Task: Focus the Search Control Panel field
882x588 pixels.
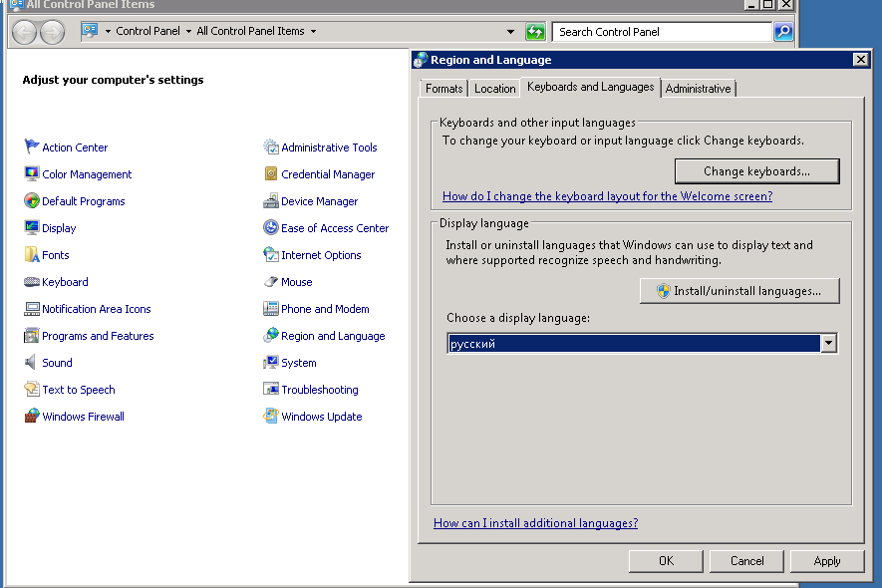Action: (662, 32)
